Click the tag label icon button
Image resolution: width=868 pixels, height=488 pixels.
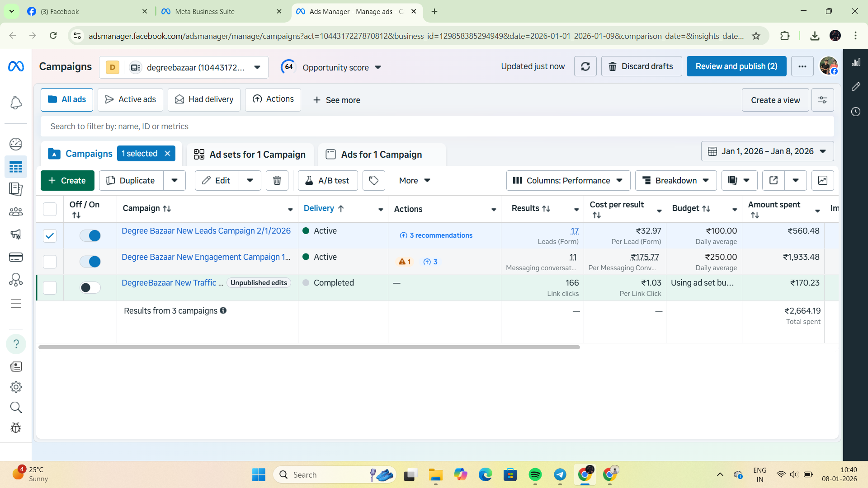[x=374, y=180]
